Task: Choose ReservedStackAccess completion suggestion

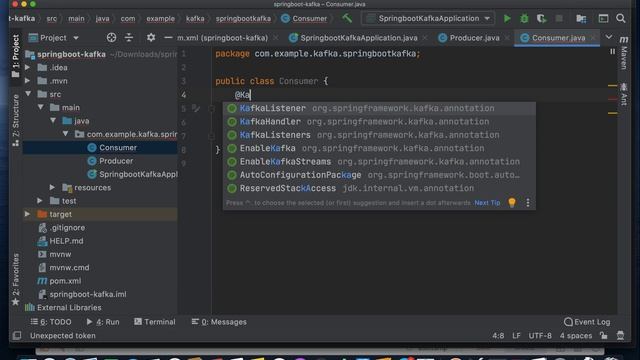Action: pos(379,188)
